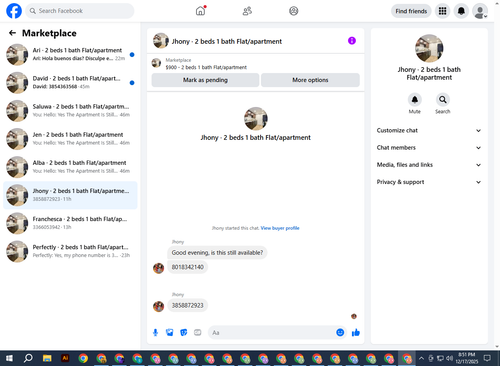Click the large listing avatar in right panel
The width and height of the screenshot is (500, 366).
tap(429, 48)
